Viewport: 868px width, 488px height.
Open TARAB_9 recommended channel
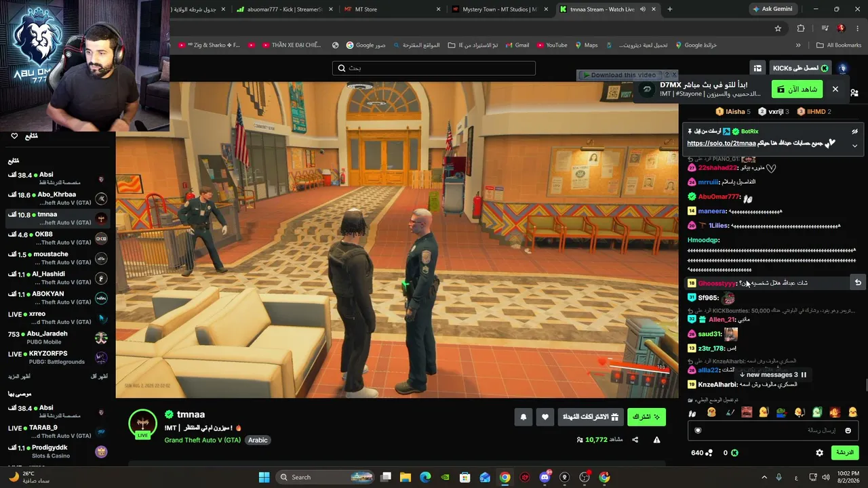[x=58, y=432]
